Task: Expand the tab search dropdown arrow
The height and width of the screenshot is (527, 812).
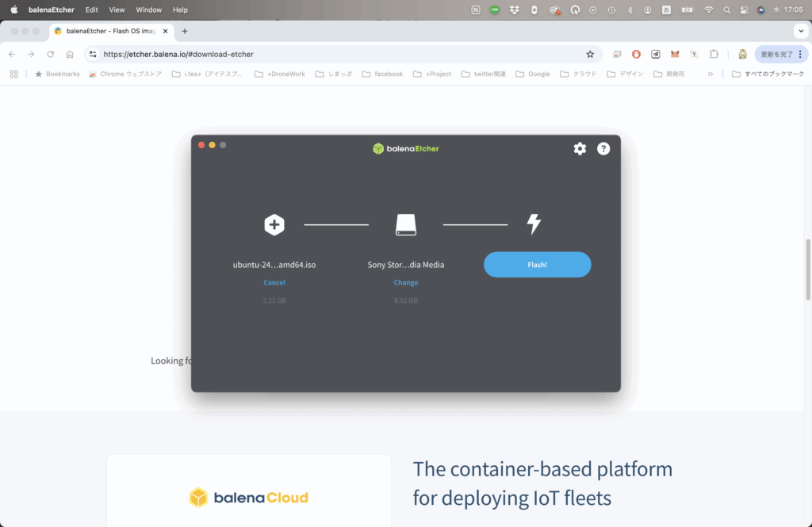Action: 801,31
